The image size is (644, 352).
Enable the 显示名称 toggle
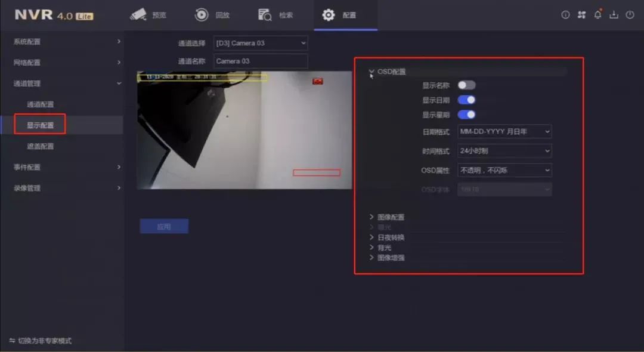pos(466,85)
